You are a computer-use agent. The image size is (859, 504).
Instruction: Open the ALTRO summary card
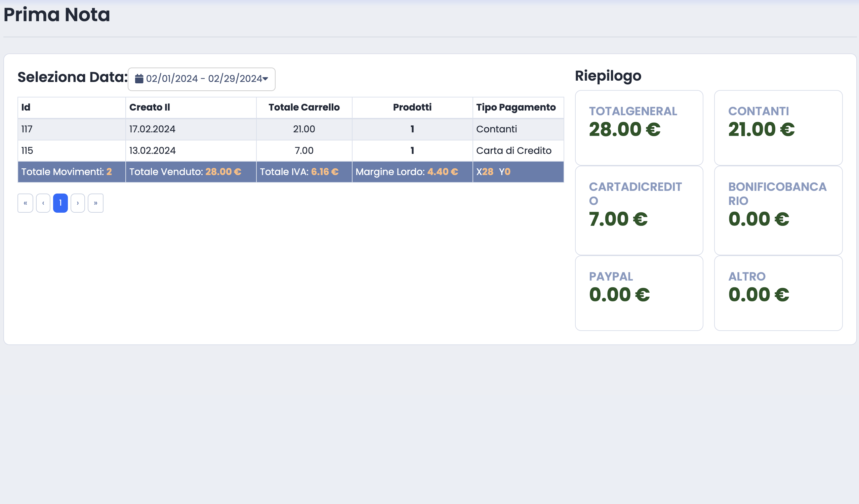(x=778, y=293)
